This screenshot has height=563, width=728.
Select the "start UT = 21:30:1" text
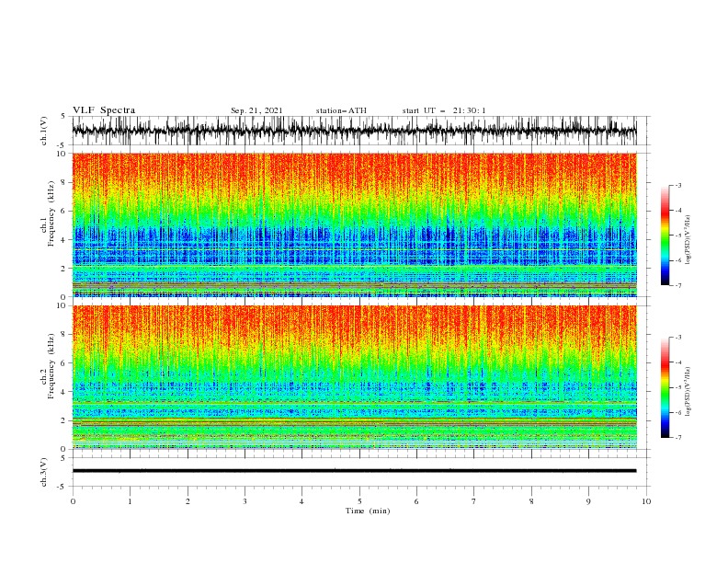(x=444, y=110)
